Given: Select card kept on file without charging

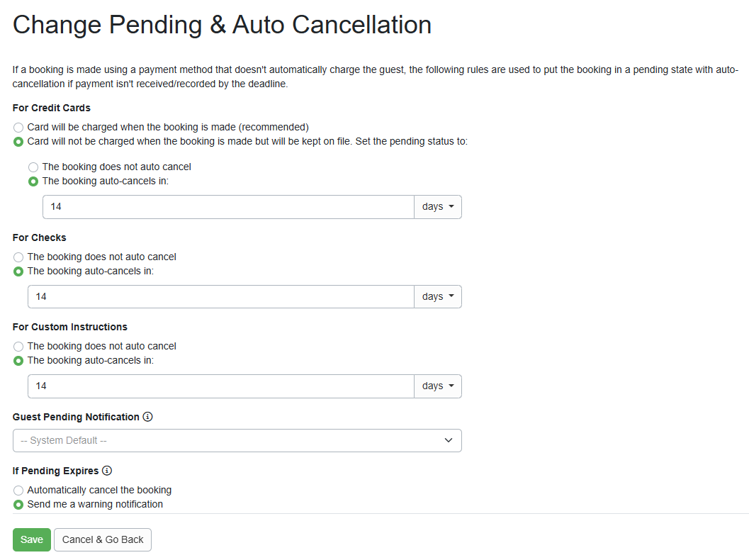Looking at the screenshot, I should [18, 141].
